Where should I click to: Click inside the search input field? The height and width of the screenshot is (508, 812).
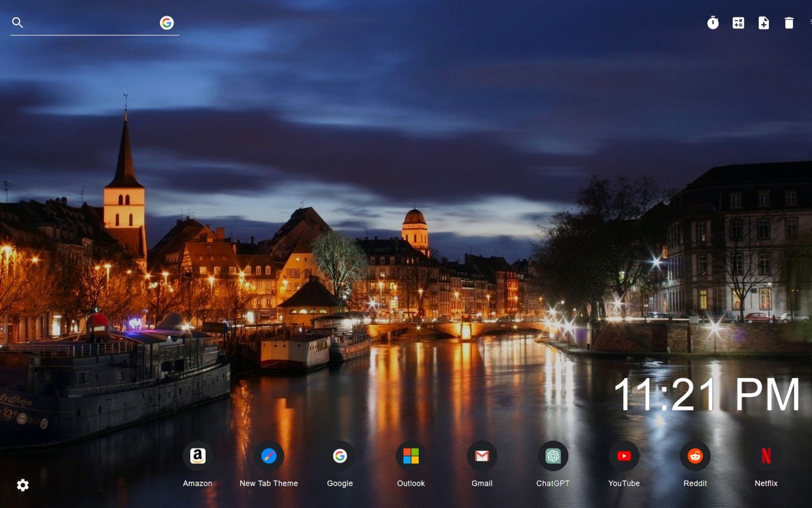89,23
